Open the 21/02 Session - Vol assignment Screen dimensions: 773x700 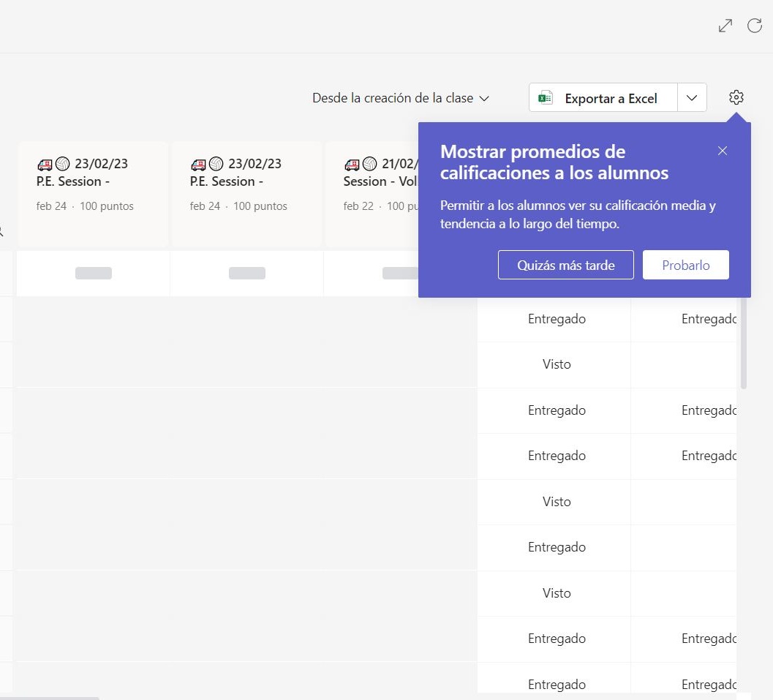pyautogui.click(x=372, y=194)
